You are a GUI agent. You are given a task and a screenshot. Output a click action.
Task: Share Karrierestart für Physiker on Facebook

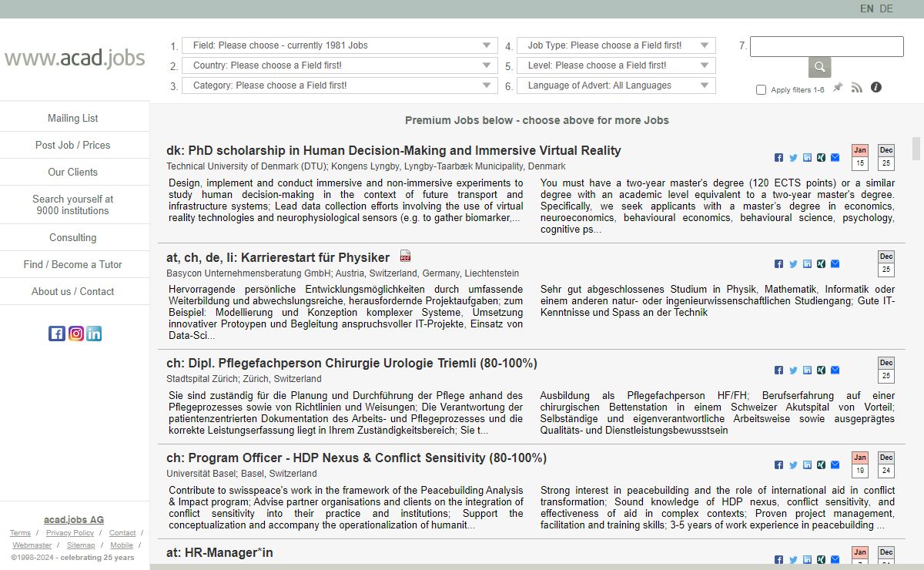coord(779,263)
